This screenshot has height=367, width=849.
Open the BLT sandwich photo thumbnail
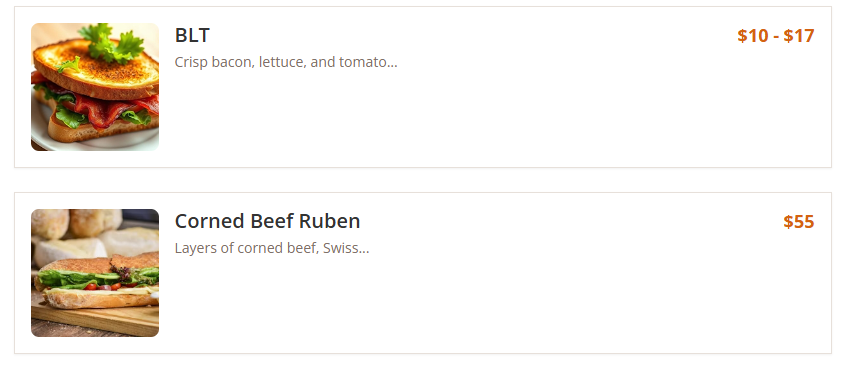95,87
